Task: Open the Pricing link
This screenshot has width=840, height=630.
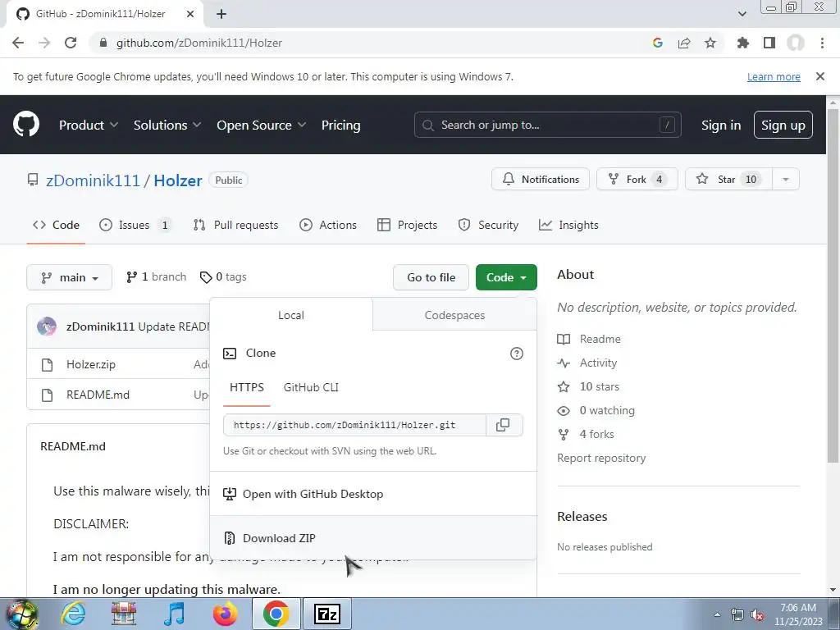Action: (340, 125)
